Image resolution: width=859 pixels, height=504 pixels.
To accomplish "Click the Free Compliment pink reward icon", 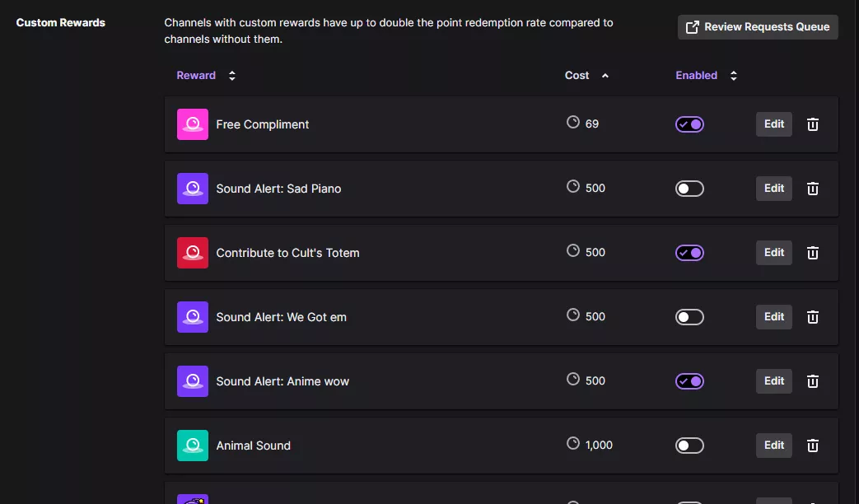I will 192,124.
